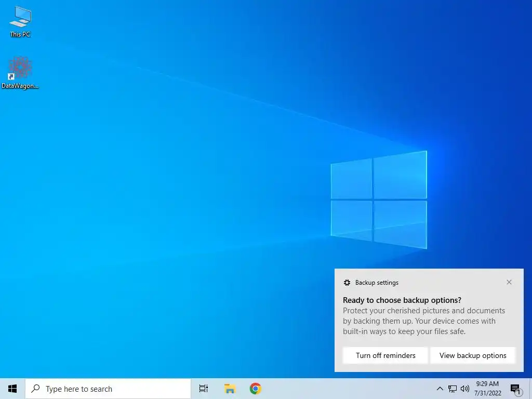Dismiss the Backup settings notification
Viewport: 532px width, 399px height.
click(509, 282)
